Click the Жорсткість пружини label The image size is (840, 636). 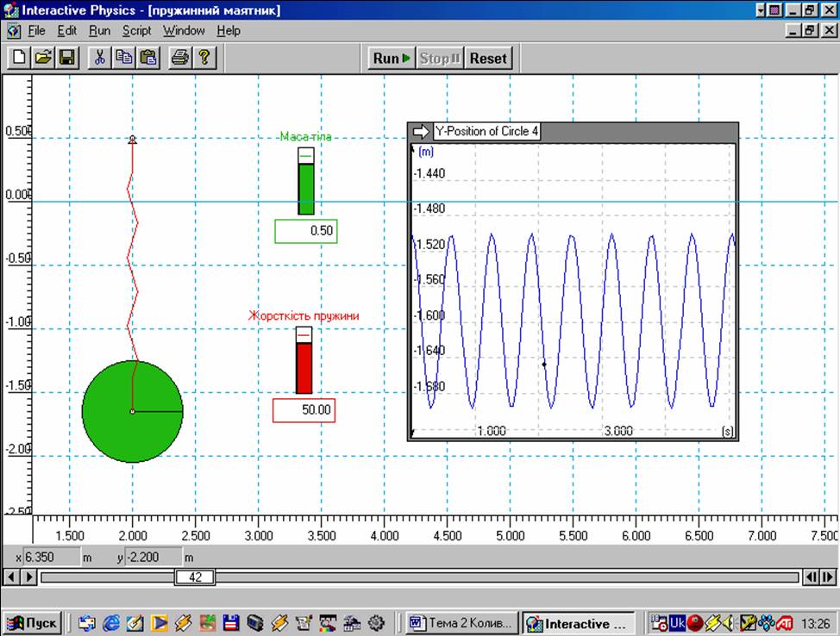pos(304,316)
